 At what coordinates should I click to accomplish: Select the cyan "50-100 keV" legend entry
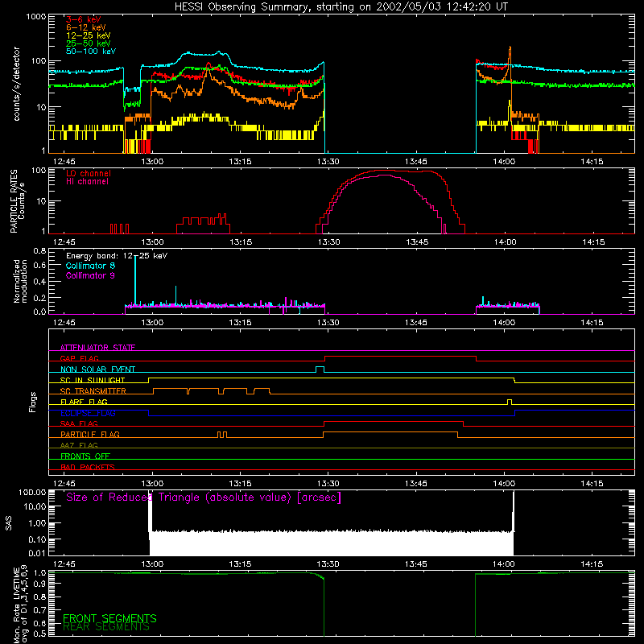[x=91, y=52]
